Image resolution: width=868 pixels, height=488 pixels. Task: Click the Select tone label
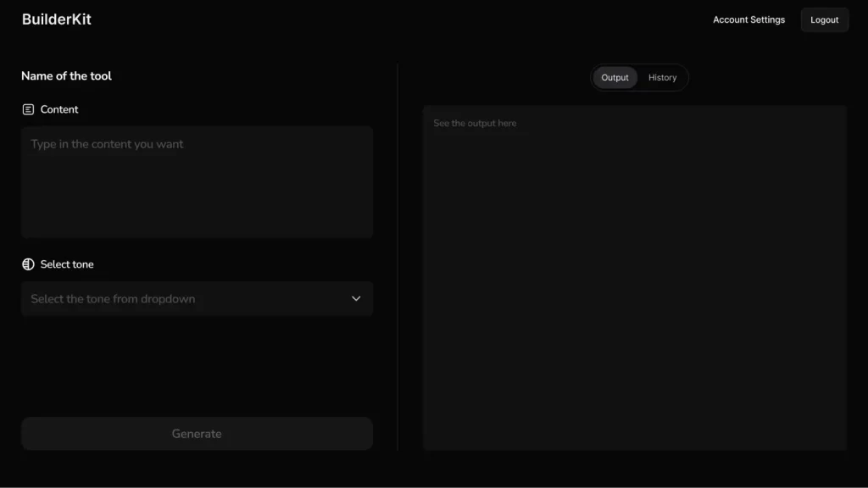(67, 263)
